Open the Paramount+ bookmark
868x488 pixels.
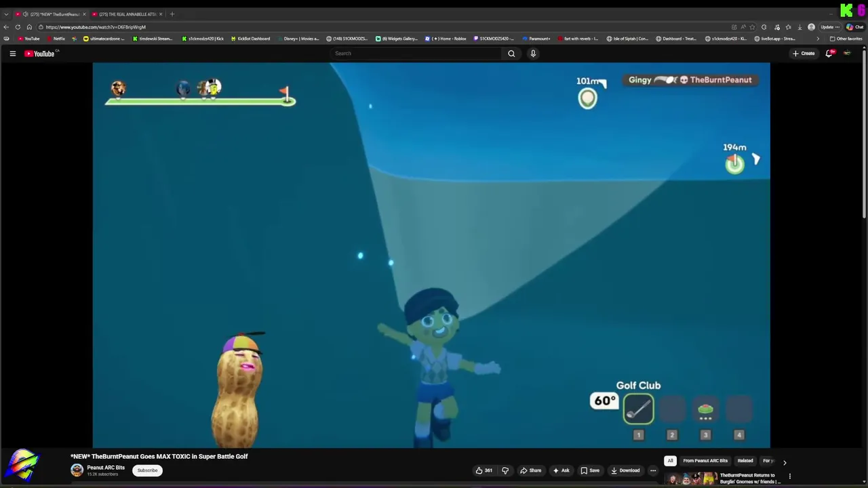tap(536, 39)
